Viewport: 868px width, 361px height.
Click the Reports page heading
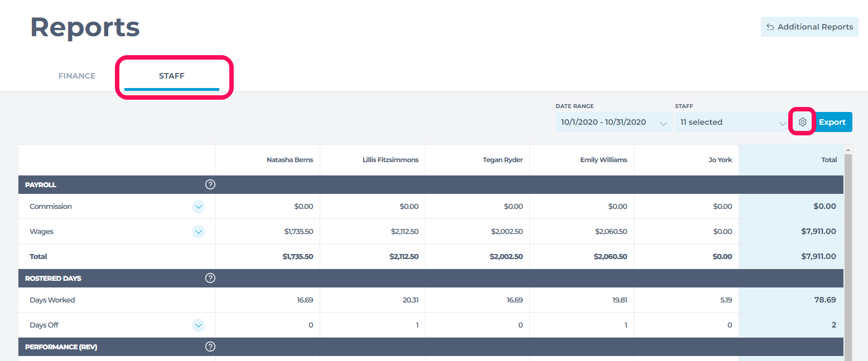coord(85,27)
